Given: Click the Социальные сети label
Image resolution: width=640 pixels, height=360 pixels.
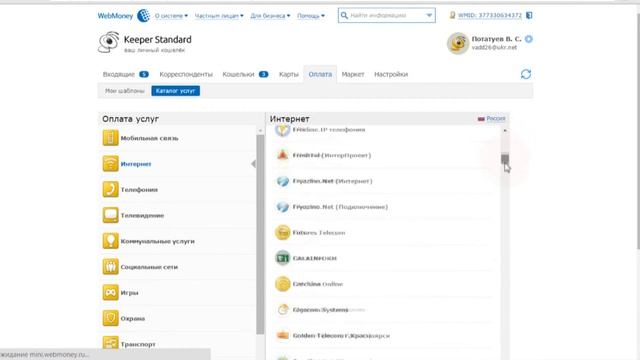Looking at the screenshot, I should [149, 267].
